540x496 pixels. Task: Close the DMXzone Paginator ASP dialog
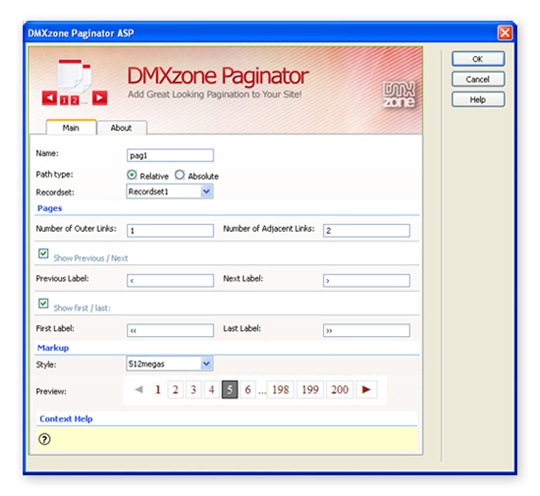(505, 33)
